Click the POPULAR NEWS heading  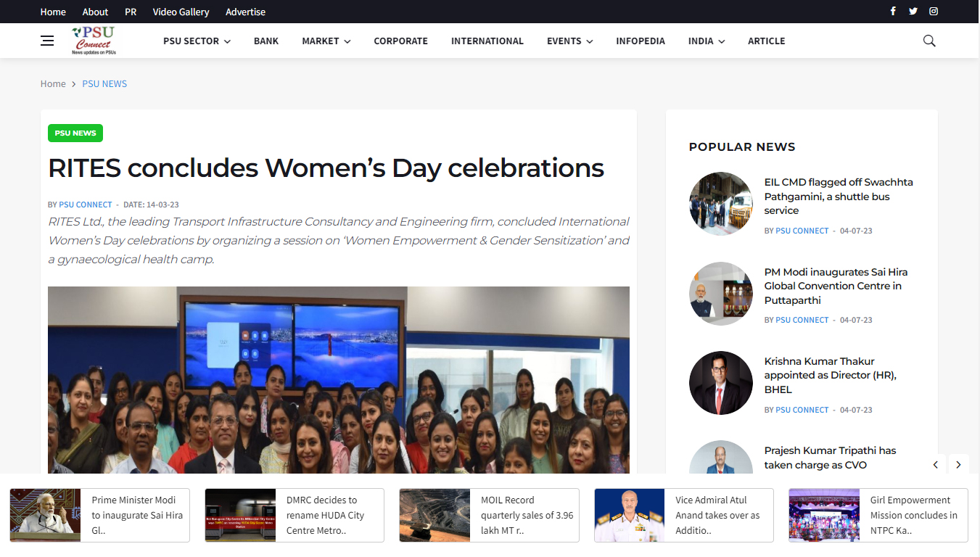coord(742,147)
